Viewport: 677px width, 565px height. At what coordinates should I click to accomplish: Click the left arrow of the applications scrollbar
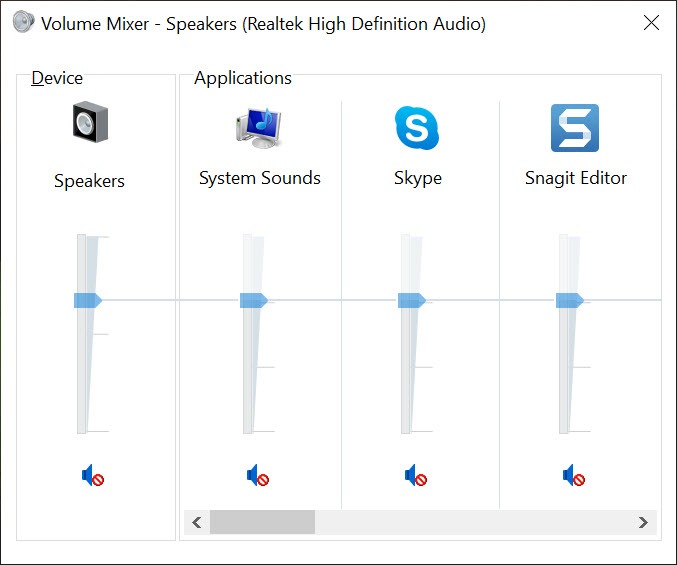(x=197, y=522)
